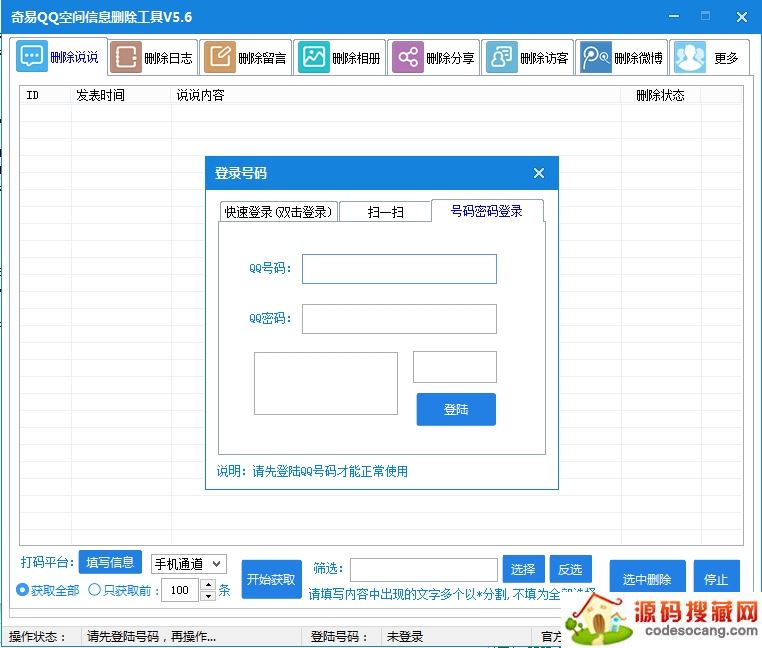
Task: Increase the fetch count stepper
Action: coord(208,584)
